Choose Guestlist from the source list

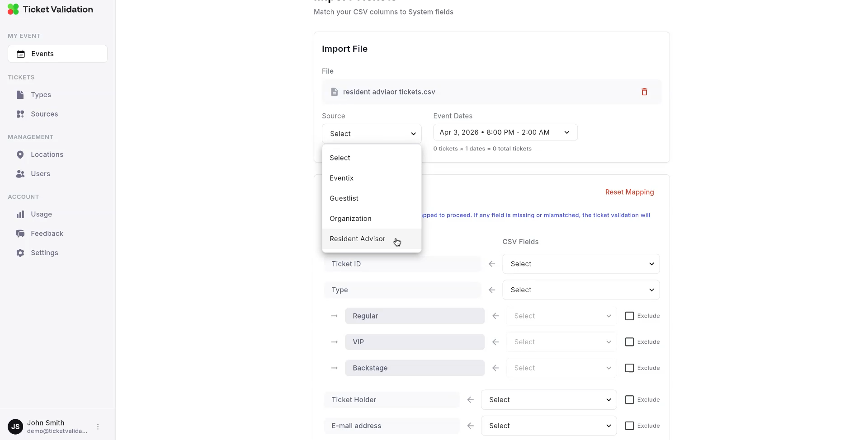[x=344, y=198]
